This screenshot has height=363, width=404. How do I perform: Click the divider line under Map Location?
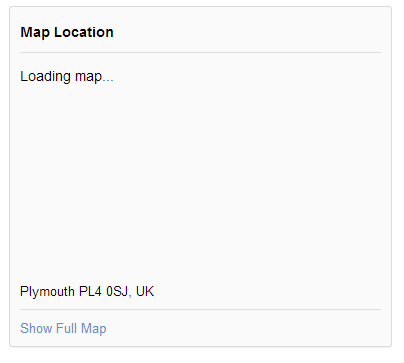200,52
